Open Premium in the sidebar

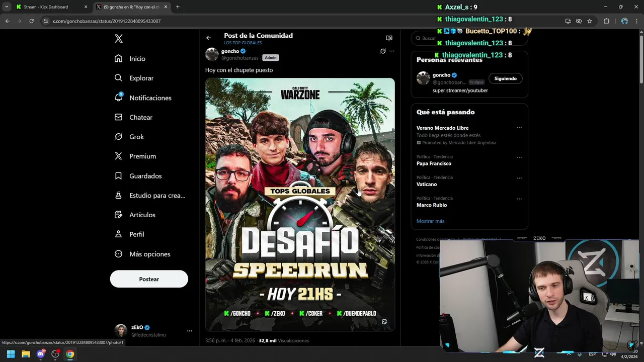(135, 156)
